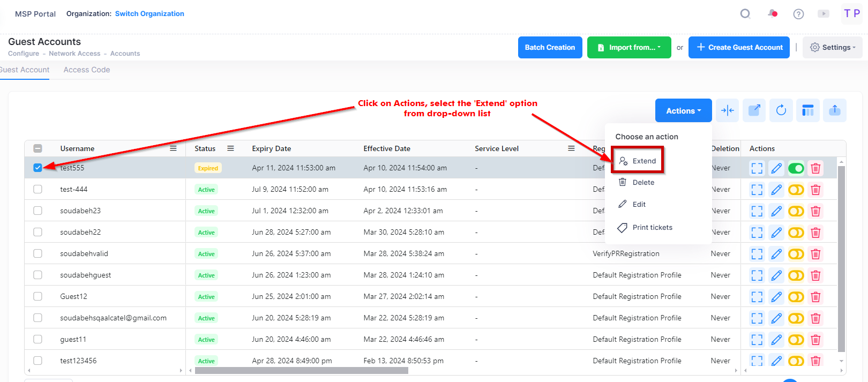The image size is (868, 382).
Task: Delete soudabeh23 using red trash icon
Action: click(x=815, y=211)
